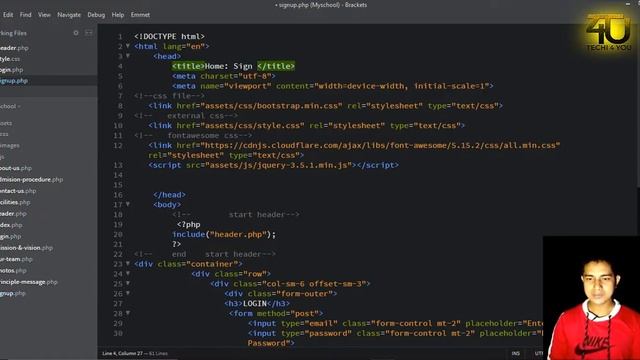Click the opening php tag on line 19
The height and width of the screenshot is (360, 640).
188,224
